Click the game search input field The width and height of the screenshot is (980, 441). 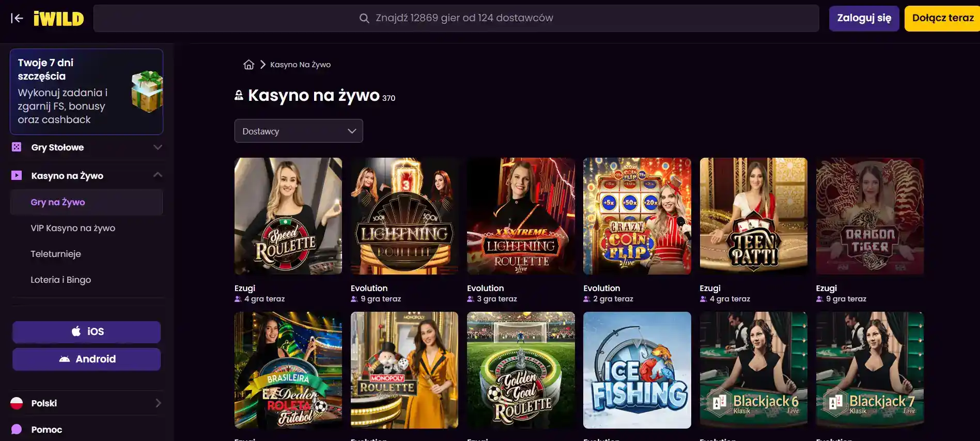[456, 19]
